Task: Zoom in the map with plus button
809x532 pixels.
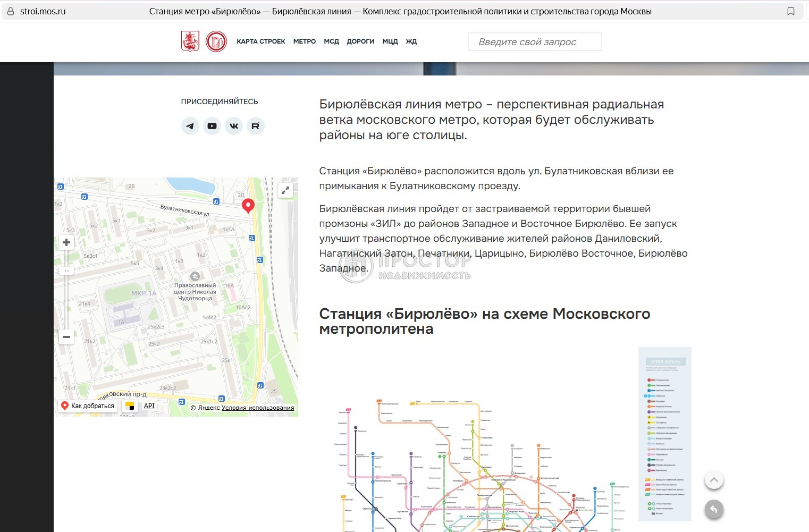Action: (66, 243)
